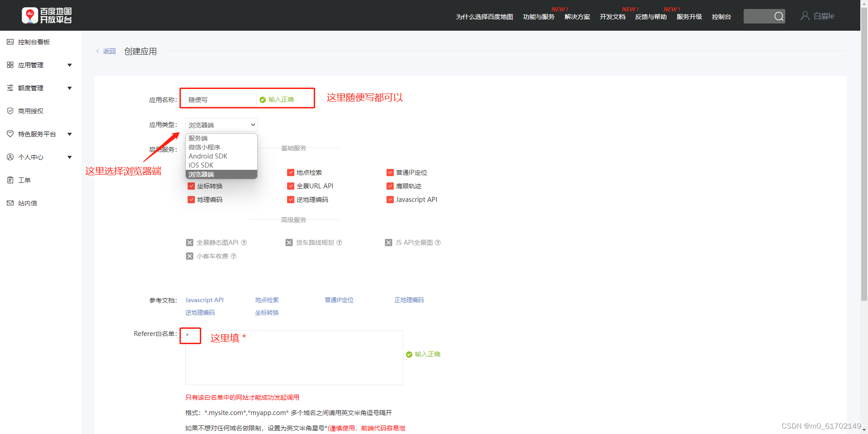Toggle the 地理编码 checkbox

(191, 200)
